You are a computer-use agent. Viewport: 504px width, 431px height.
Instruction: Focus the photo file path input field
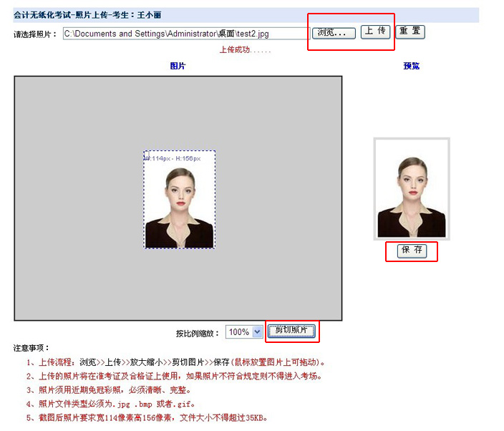click(185, 34)
